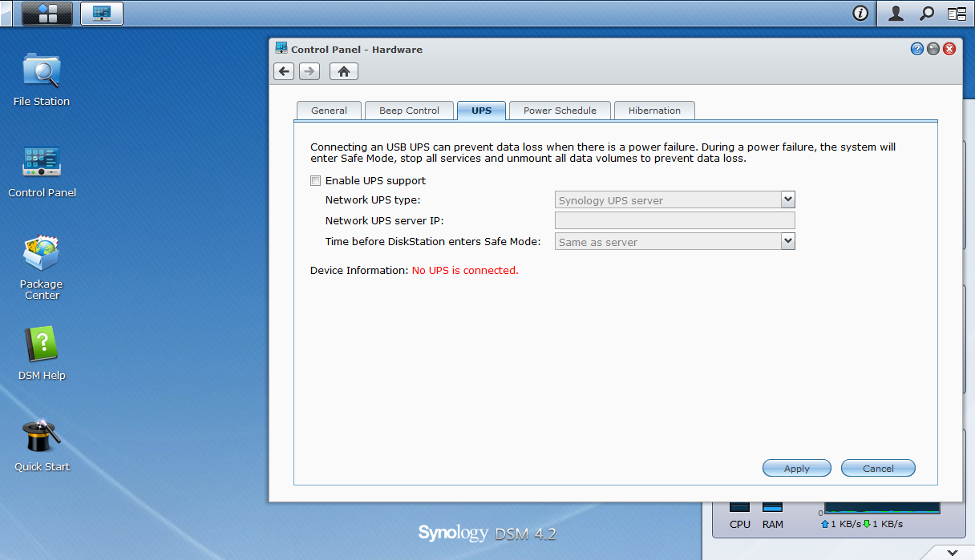Click the Apply button
The height and width of the screenshot is (560, 975).
(796, 468)
